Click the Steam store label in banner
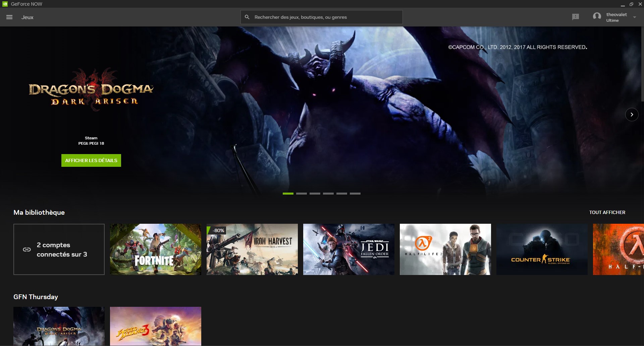Image resolution: width=644 pixels, height=346 pixels. click(x=91, y=138)
